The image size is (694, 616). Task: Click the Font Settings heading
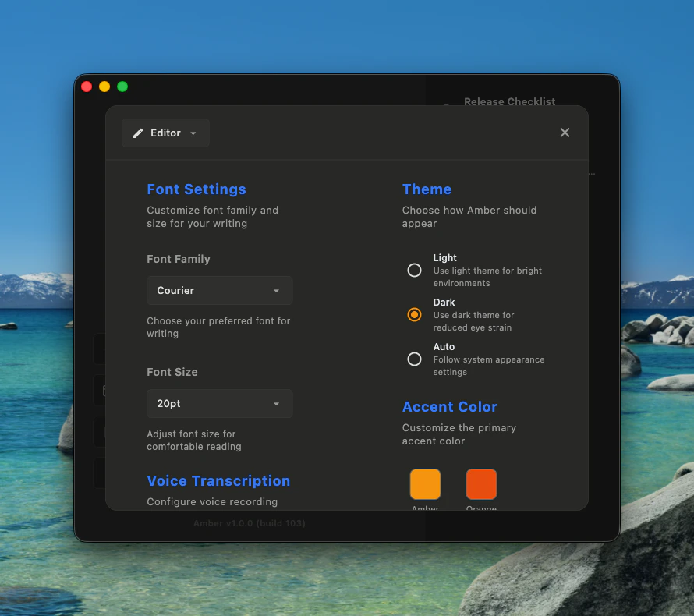[x=197, y=189]
